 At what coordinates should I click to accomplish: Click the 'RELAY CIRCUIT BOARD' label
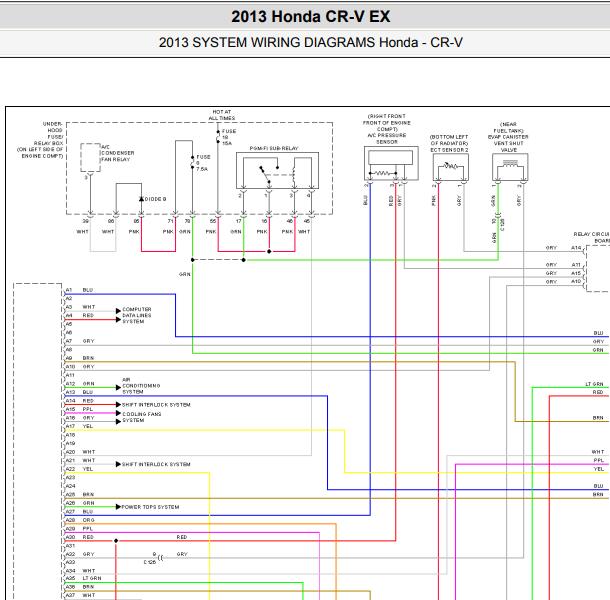(x=592, y=237)
